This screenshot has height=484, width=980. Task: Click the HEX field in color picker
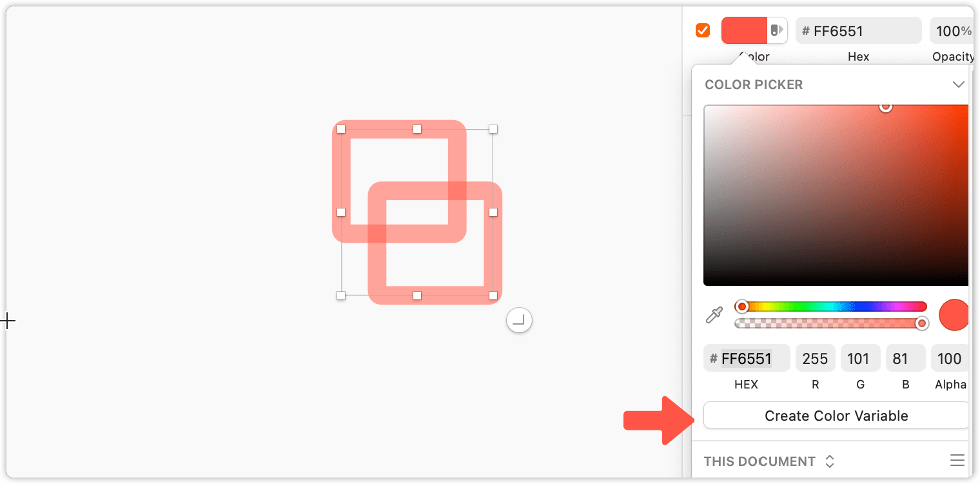(747, 358)
